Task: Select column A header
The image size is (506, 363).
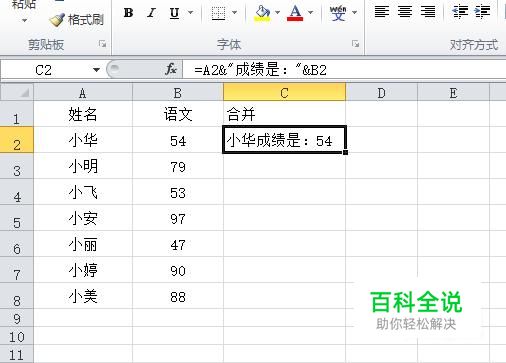Action: click(83, 92)
